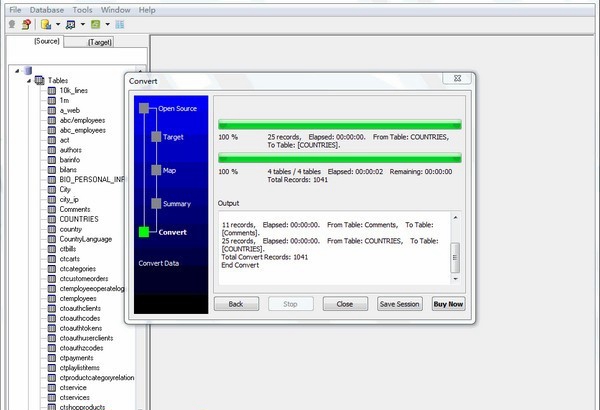Click the yellow database convert toolbar icon
The image size is (600, 410).
click(x=46, y=25)
